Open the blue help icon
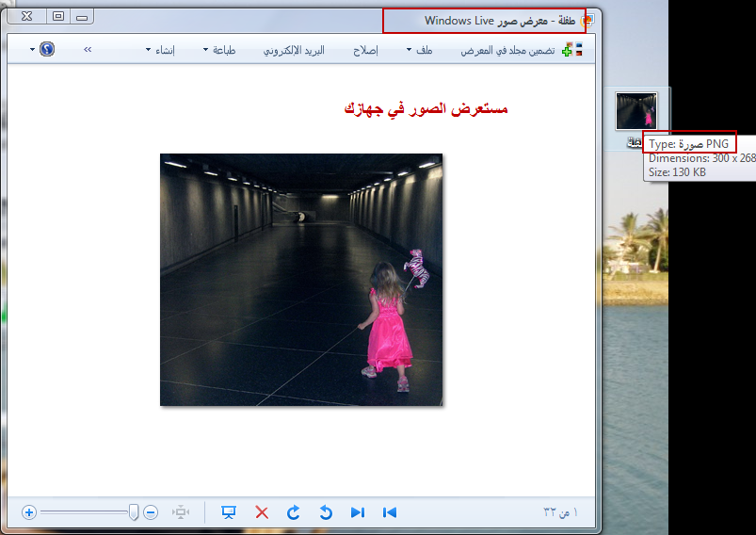 click(x=47, y=49)
